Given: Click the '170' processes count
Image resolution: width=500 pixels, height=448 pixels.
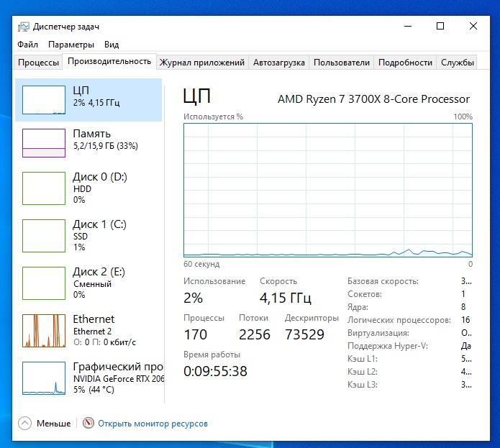Looking at the screenshot, I should tap(196, 334).
